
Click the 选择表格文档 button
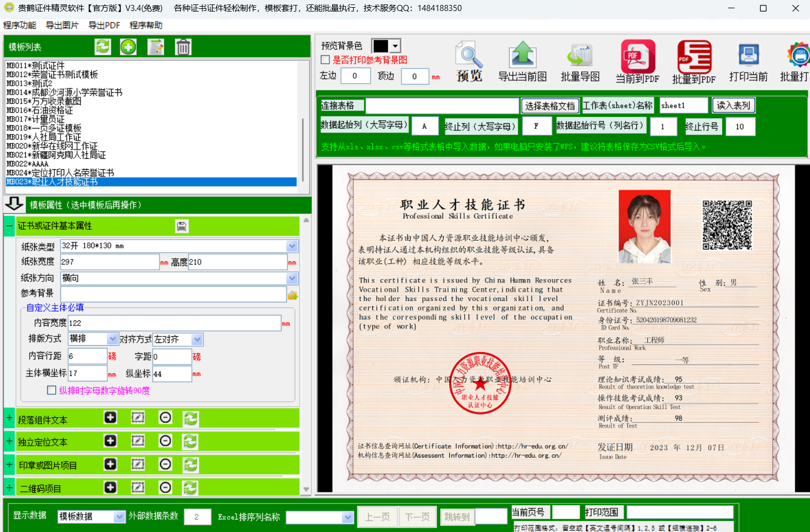click(549, 106)
